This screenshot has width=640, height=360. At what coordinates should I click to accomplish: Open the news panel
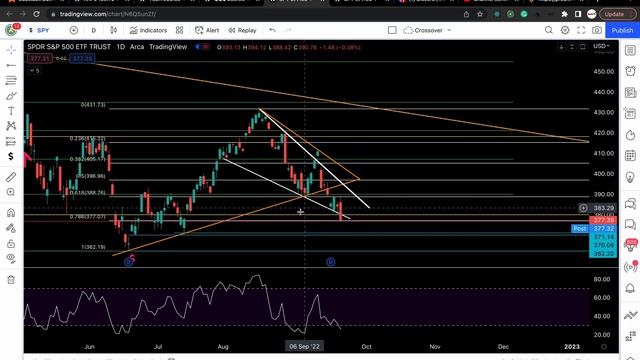point(630,93)
